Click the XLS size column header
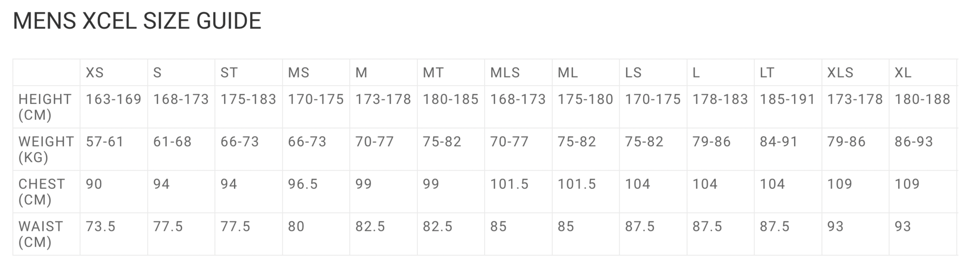980x276 pixels. 840,73
